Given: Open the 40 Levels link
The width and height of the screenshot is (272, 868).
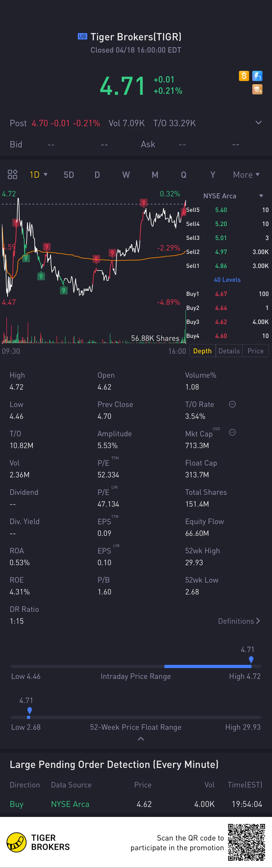Looking at the screenshot, I should click(x=227, y=280).
